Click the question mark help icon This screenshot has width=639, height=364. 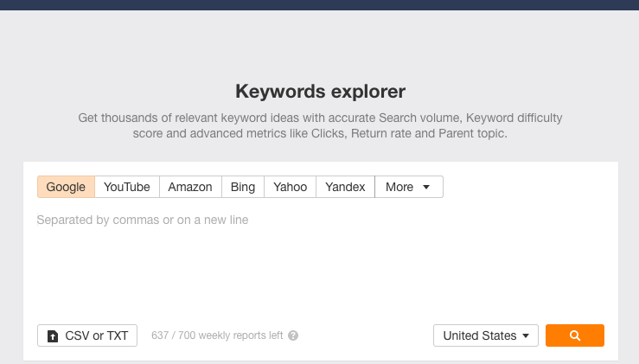point(293,335)
